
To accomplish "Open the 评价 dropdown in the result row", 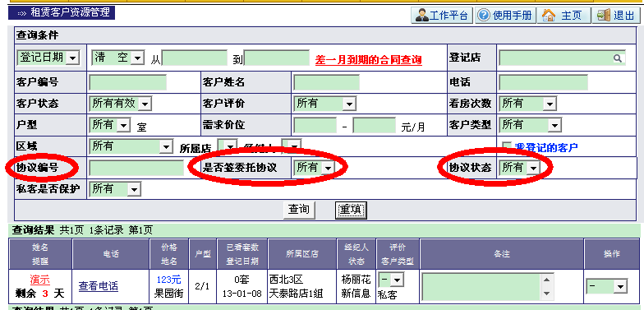I will click(x=391, y=280).
